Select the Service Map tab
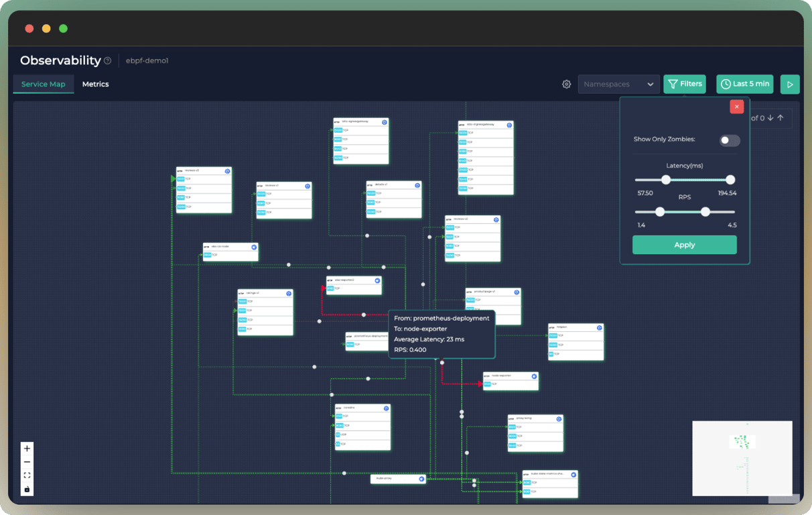Image resolution: width=812 pixels, height=515 pixels. 43,84
